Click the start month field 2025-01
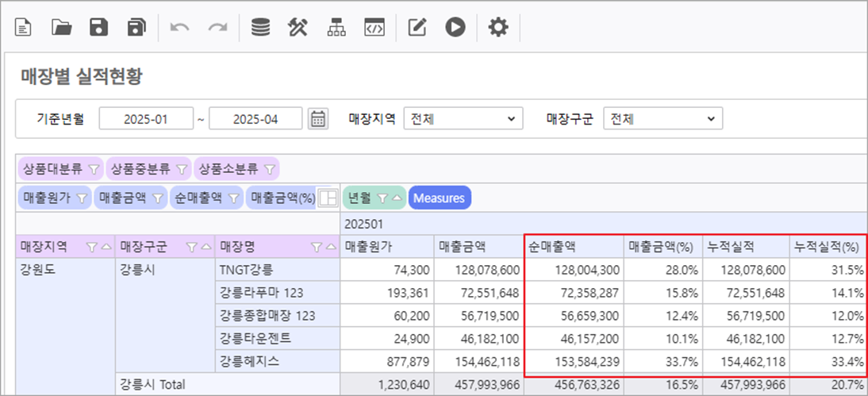This screenshot has width=868, height=396. pos(146,119)
